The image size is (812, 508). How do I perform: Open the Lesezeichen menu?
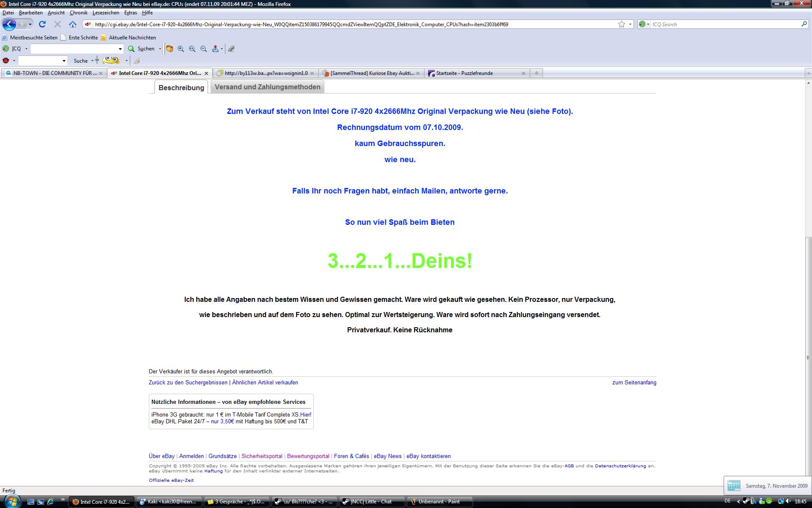[106, 13]
